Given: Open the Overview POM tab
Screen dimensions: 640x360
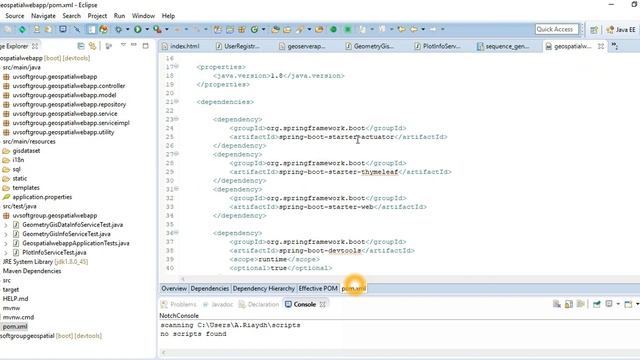Looking at the screenshot, I should tap(174, 289).
